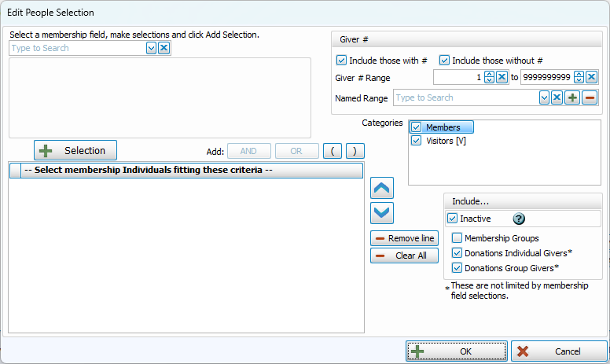The image size is (610, 364).
Task: Clear the Giver # range end value
Action: click(592, 77)
